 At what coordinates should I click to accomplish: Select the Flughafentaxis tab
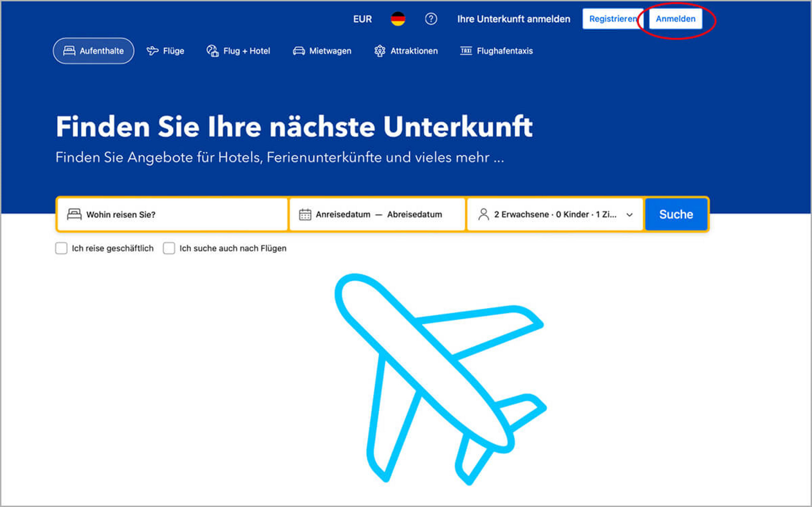tap(496, 51)
